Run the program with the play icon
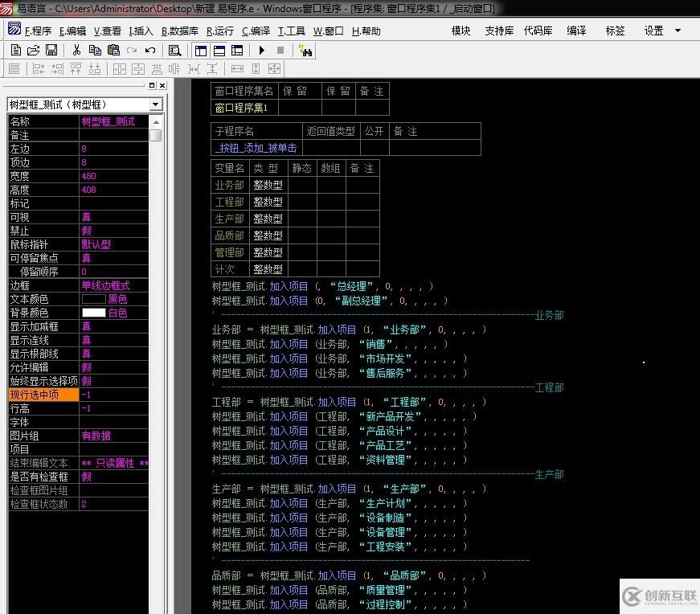This screenshot has height=614, width=700. 262,51
